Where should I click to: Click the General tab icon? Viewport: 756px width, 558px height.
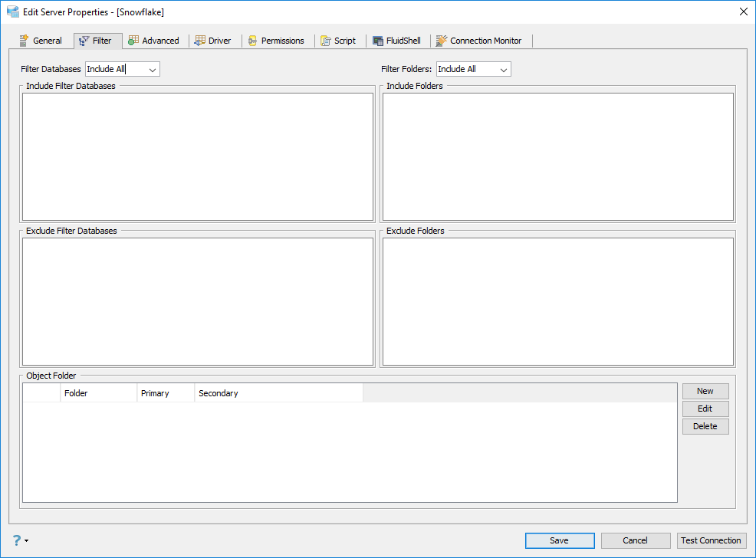point(24,41)
